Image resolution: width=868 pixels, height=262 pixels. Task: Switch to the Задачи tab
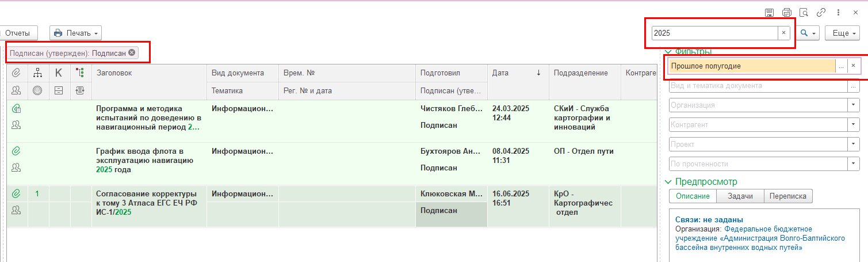pyautogui.click(x=740, y=196)
